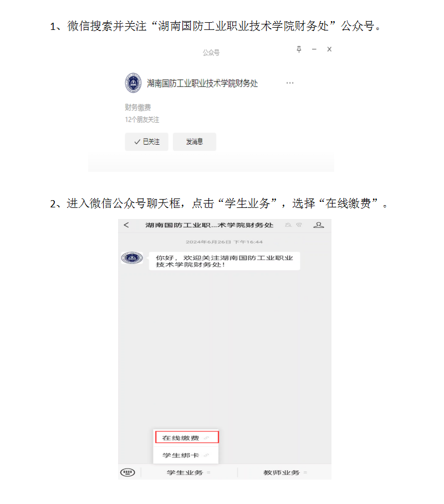
Task: Click the muted bell icon in chat header
Action: click(288, 225)
